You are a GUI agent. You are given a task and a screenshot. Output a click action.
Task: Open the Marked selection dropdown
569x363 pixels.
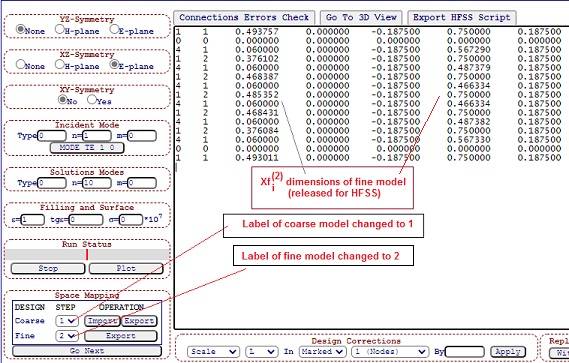click(322, 352)
